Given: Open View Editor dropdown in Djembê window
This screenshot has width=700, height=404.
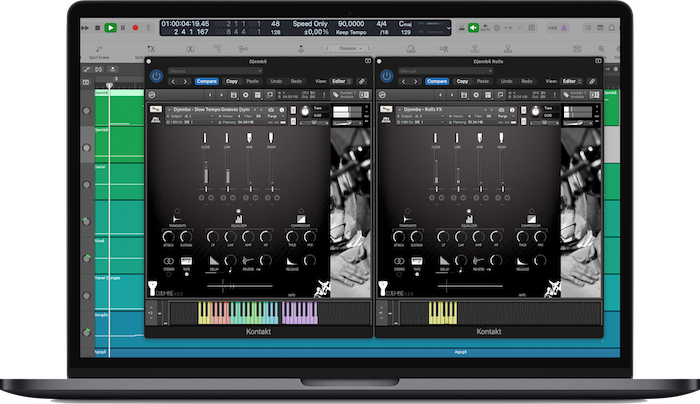Looking at the screenshot, I should pos(341,81).
